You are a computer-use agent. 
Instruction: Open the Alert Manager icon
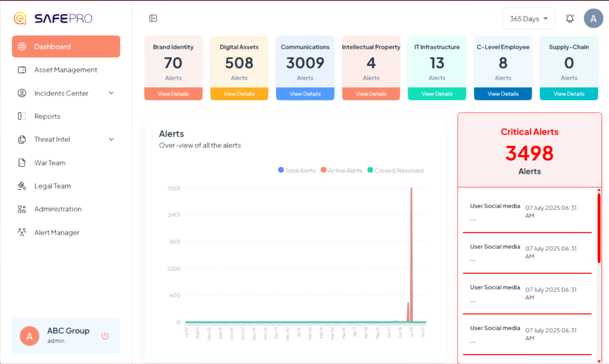click(x=22, y=232)
